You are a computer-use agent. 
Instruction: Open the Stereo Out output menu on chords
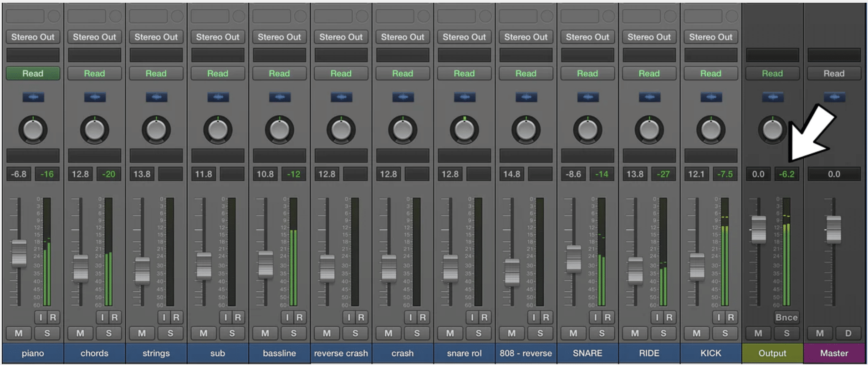tap(94, 37)
